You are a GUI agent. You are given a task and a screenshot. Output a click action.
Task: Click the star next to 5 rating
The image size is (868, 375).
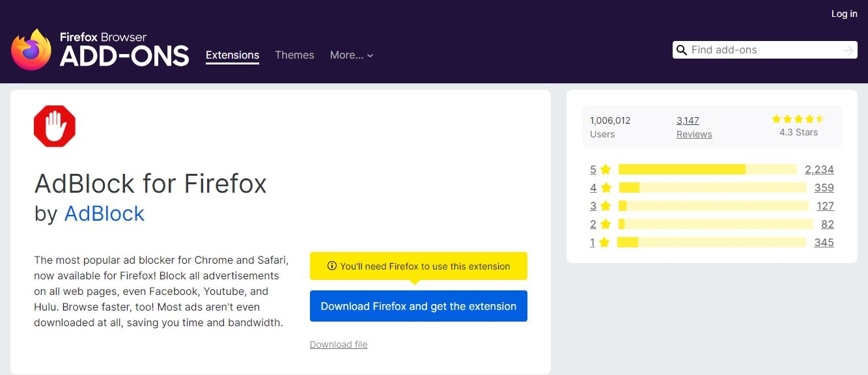(x=606, y=170)
